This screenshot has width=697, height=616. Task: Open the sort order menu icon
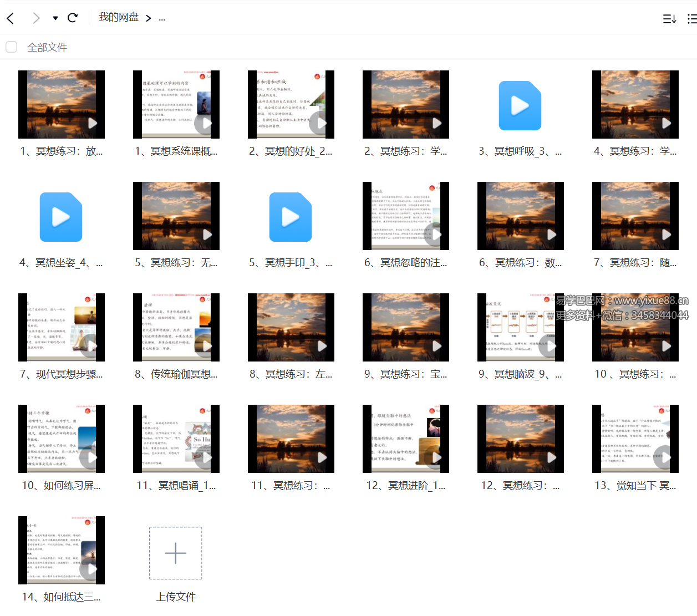point(669,19)
